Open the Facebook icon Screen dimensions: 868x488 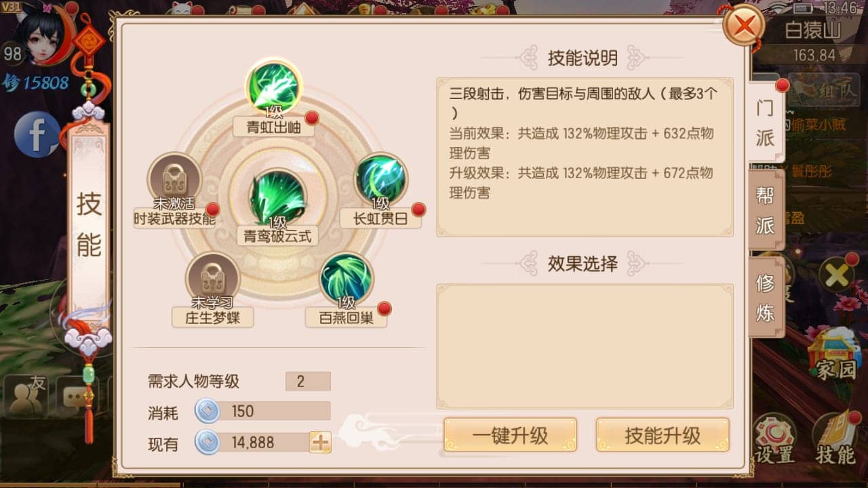point(37,134)
